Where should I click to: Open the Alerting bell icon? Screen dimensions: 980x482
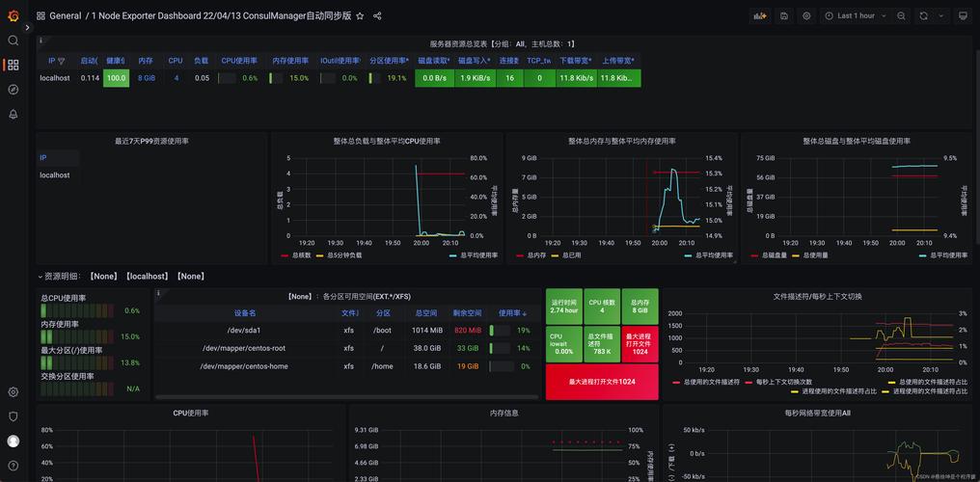pyautogui.click(x=14, y=114)
